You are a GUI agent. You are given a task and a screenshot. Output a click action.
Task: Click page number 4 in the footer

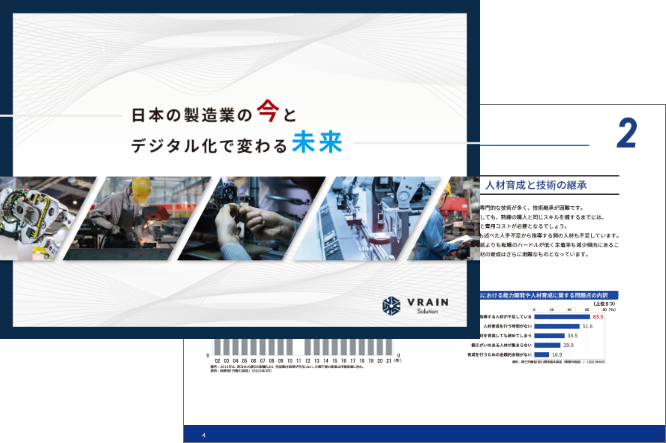[204, 435]
